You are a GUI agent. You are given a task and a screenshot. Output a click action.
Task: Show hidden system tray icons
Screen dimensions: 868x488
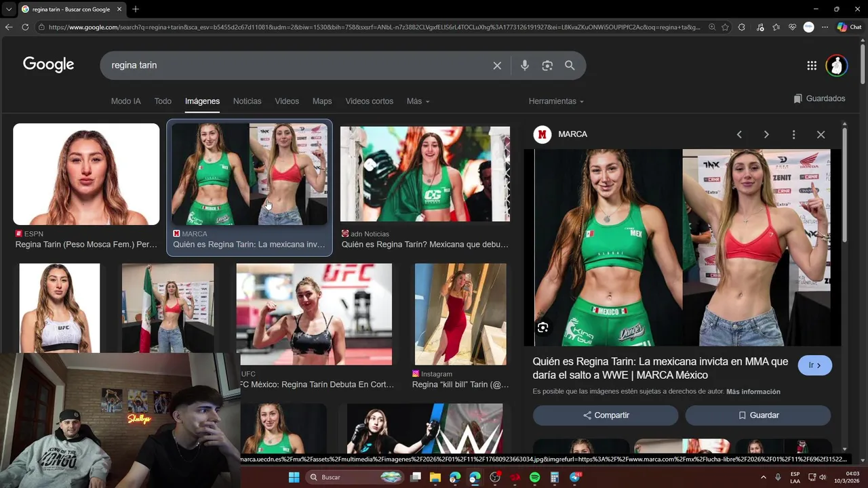764,477
